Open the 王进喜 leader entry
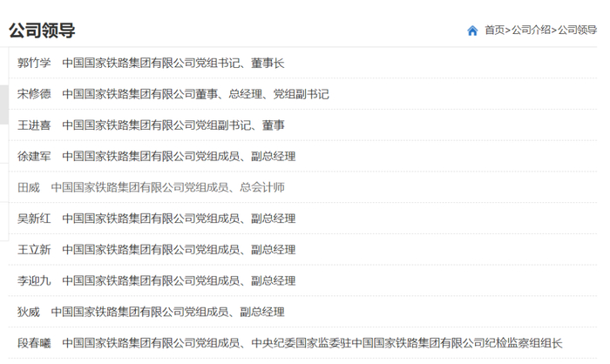Image resolution: width=610 pixels, height=364 pixels. pyautogui.click(x=151, y=125)
